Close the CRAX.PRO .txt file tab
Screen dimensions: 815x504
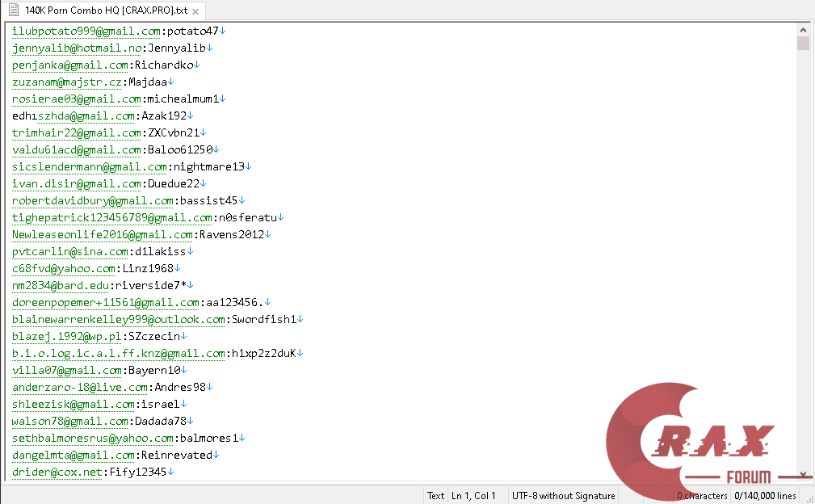tap(195, 11)
